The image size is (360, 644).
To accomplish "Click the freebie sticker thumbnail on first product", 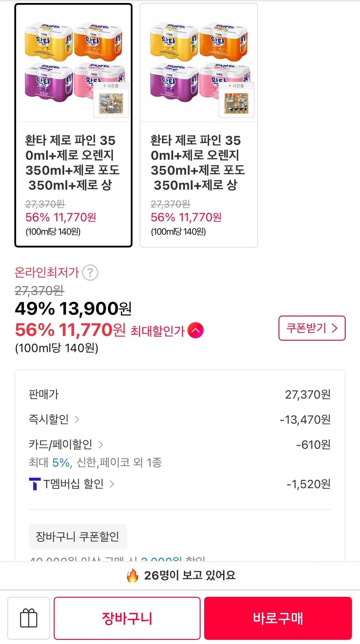I will pyautogui.click(x=111, y=100).
